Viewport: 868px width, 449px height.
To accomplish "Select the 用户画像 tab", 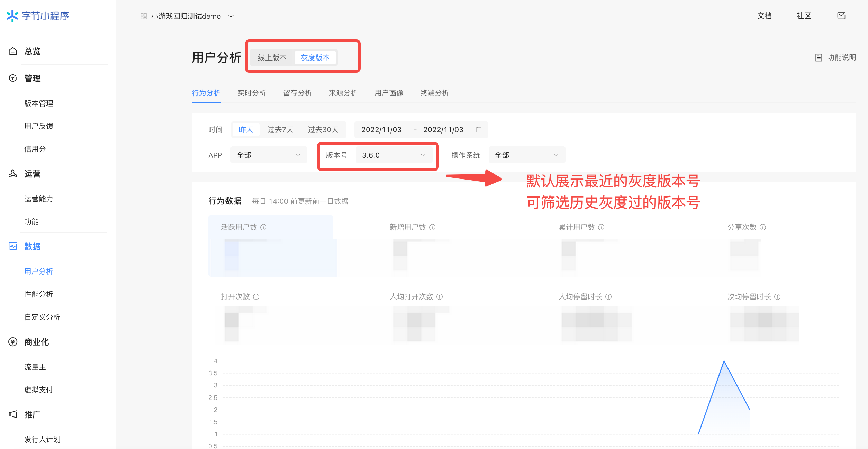I will click(389, 93).
